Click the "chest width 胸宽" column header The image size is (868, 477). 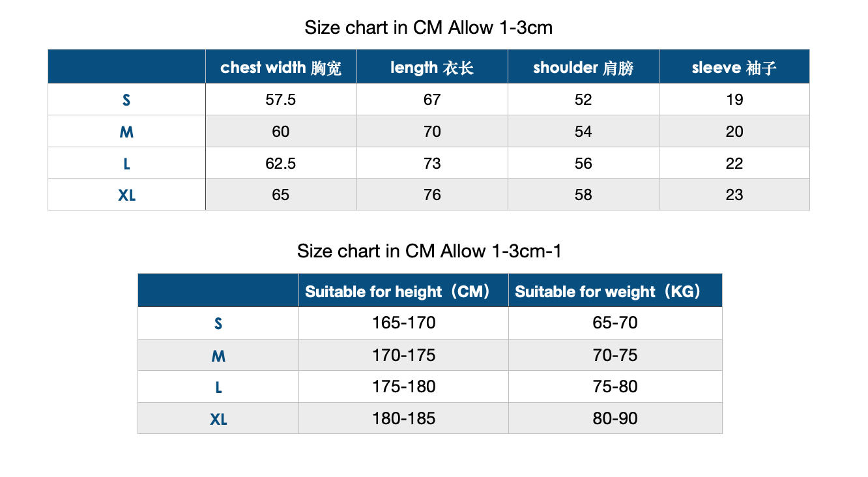(281, 68)
